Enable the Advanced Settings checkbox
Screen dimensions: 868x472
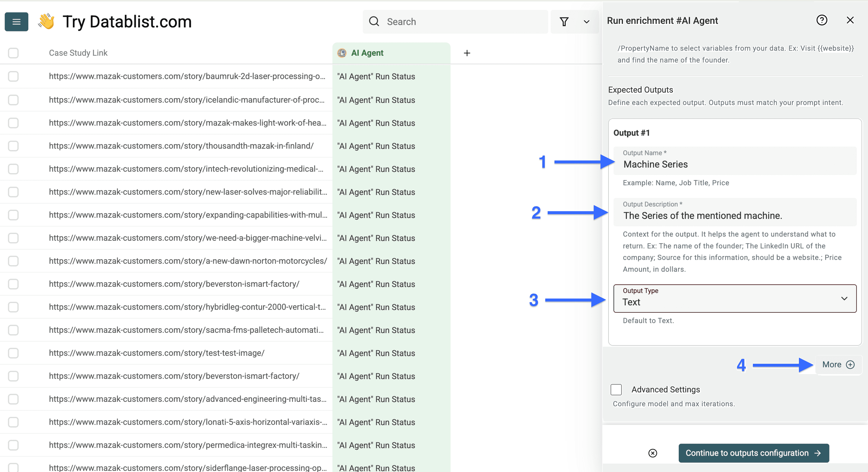coord(616,389)
